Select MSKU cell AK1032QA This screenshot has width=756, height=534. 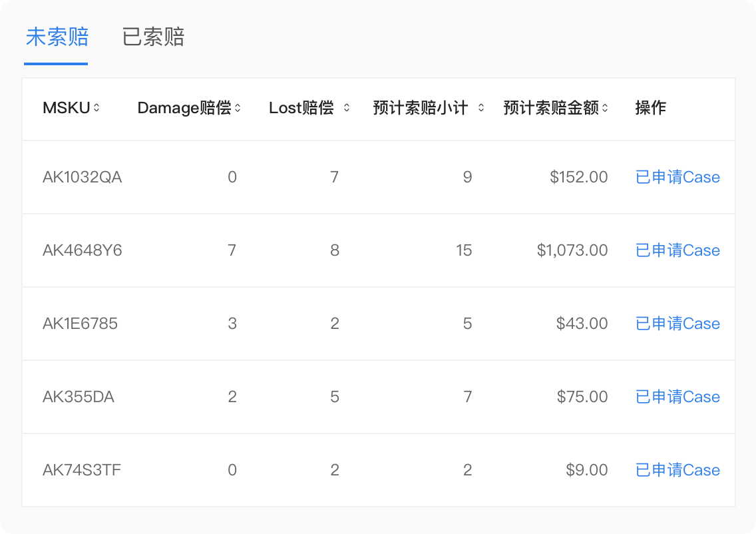pyautogui.click(x=82, y=177)
